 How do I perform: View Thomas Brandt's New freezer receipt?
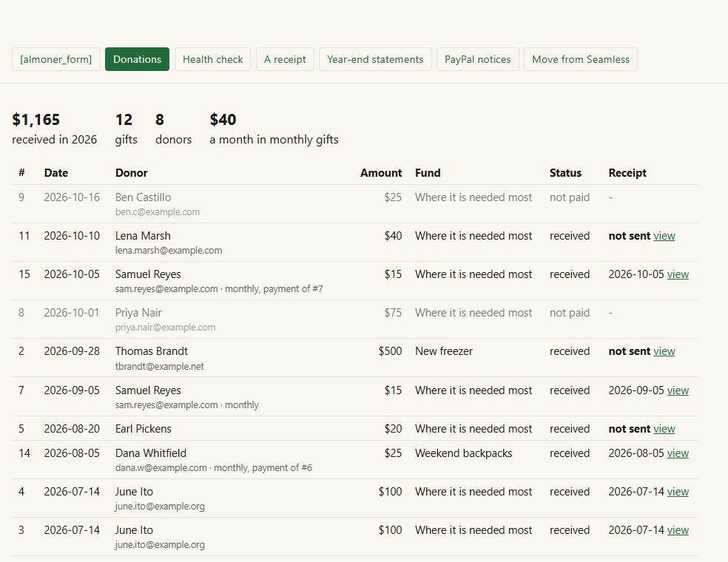(664, 351)
